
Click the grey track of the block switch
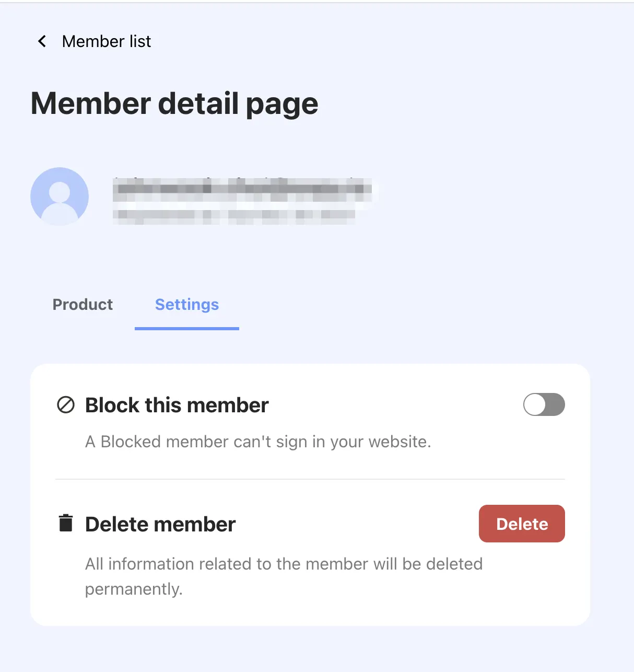(x=556, y=404)
